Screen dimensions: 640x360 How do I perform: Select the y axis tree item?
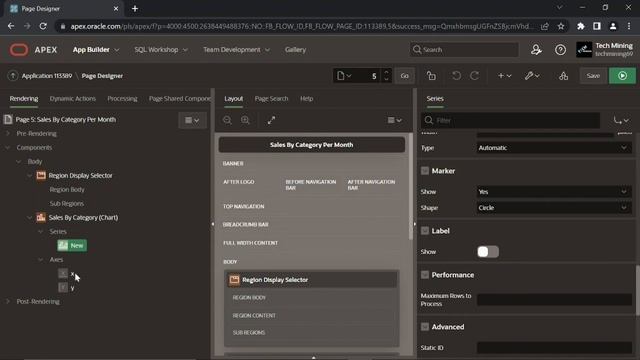[67, 287]
